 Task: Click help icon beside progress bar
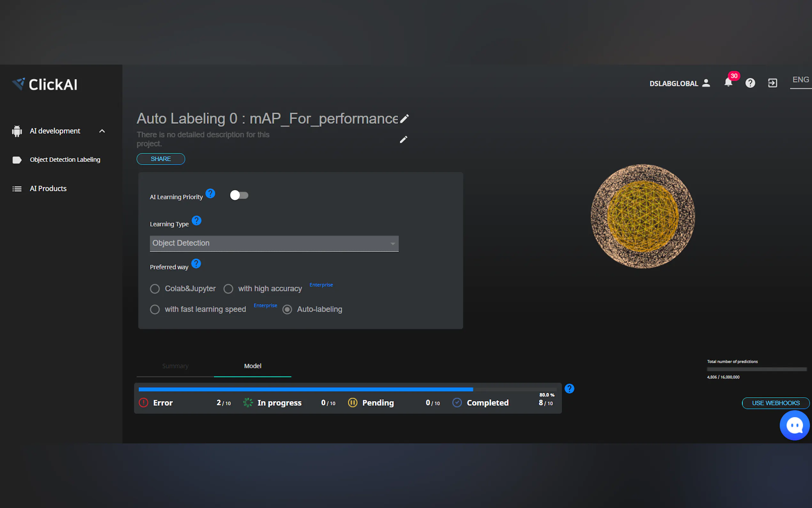click(569, 389)
